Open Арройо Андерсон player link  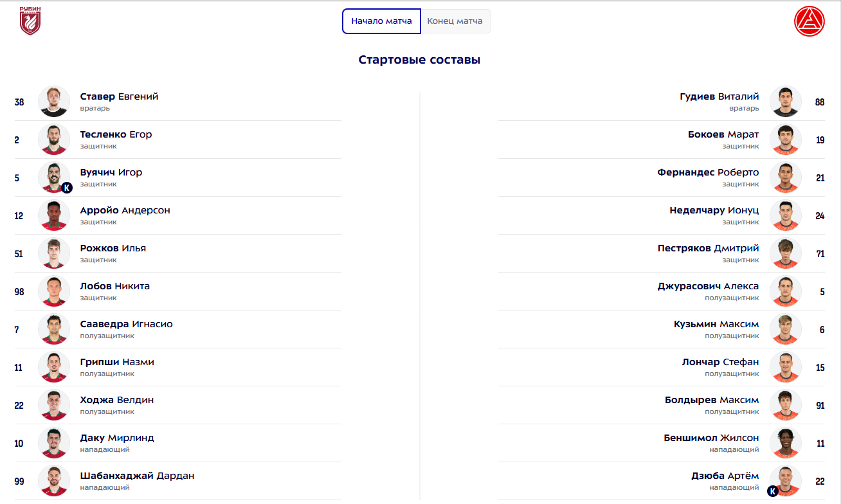click(125, 210)
